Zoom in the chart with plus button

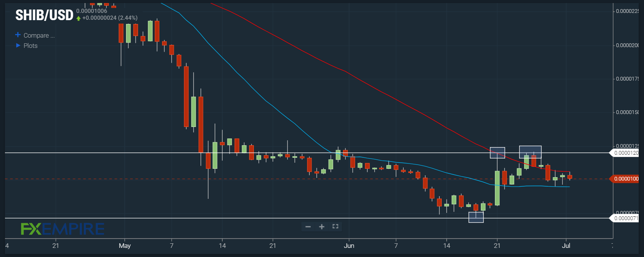point(322,227)
